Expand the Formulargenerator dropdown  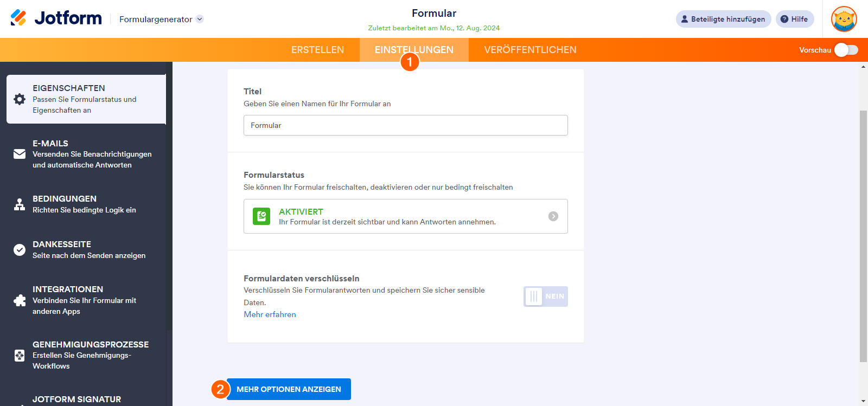200,19
